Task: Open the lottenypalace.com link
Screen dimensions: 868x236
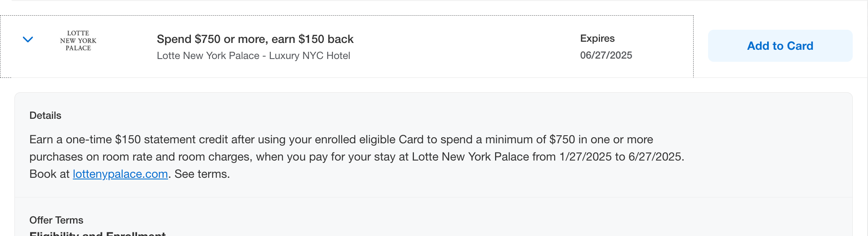Action: 120,174
